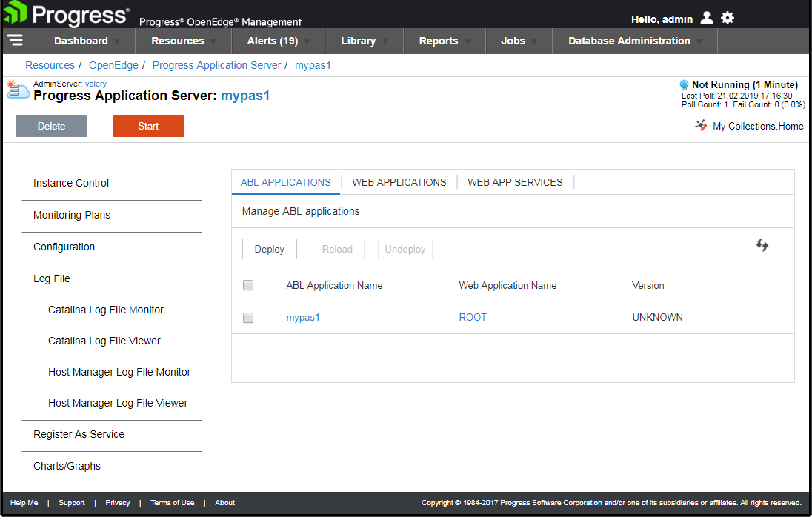Click the Progress logo icon
Screen dimensions: 812x517
click(15, 13)
